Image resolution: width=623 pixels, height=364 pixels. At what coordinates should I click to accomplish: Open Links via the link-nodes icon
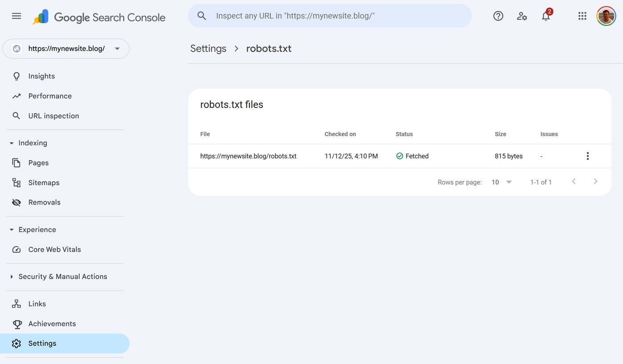pos(16,304)
